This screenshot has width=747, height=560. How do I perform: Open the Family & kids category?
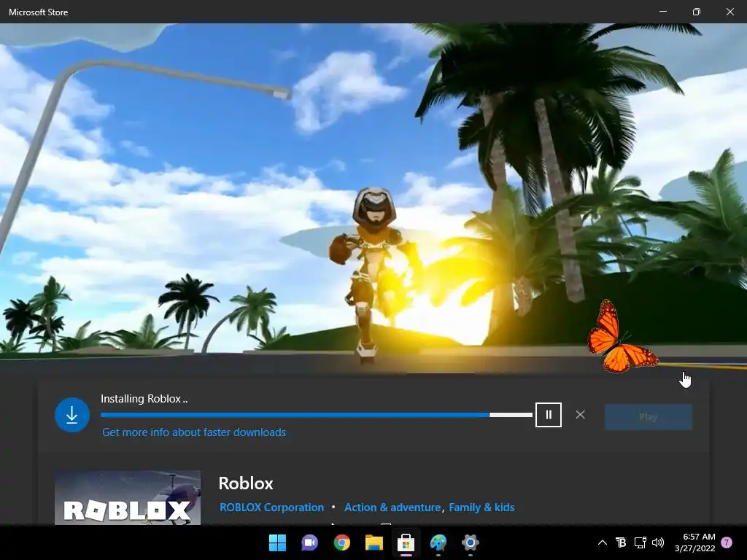click(x=481, y=507)
